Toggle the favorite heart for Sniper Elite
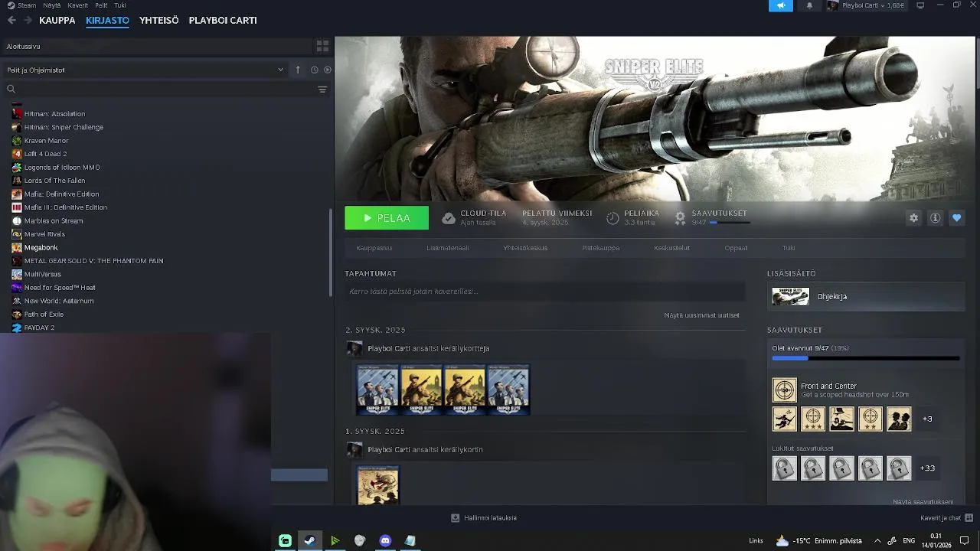Image resolution: width=980 pixels, height=551 pixels. [956, 218]
